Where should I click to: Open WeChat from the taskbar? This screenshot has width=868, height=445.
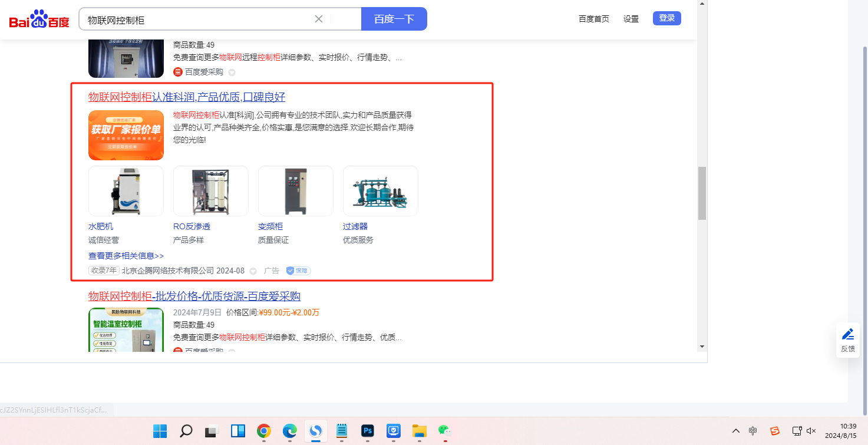click(445, 431)
